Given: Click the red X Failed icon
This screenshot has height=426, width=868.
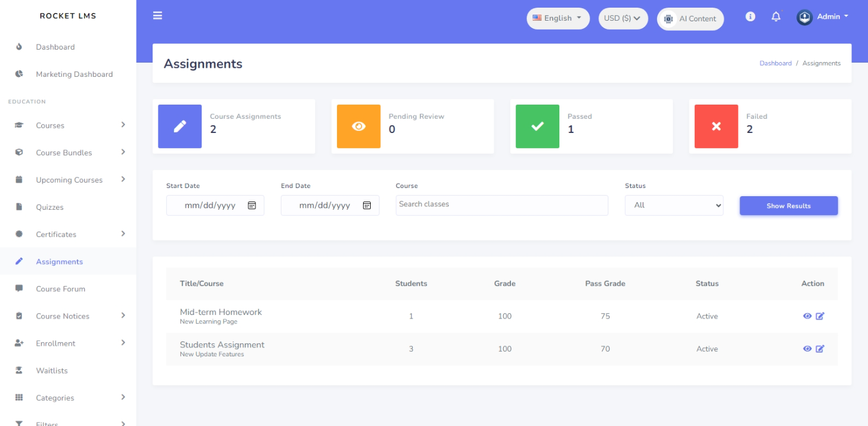Looking at the screenshot, I should (716, 126).
